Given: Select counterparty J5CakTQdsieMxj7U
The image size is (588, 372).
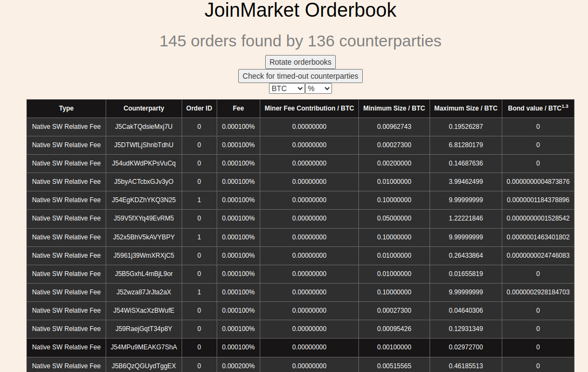Looking at the screenshot, I should tap(143, 127).
